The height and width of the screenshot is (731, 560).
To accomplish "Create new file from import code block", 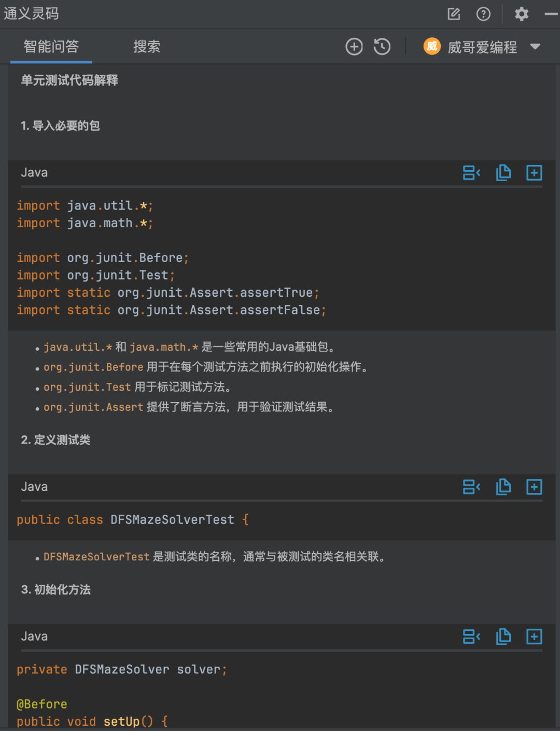I will tap(534, 173).
